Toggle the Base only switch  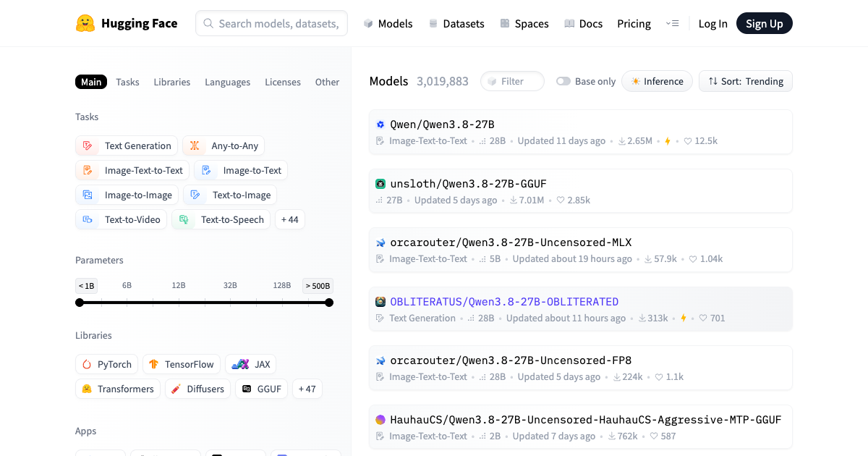[563, 81]
